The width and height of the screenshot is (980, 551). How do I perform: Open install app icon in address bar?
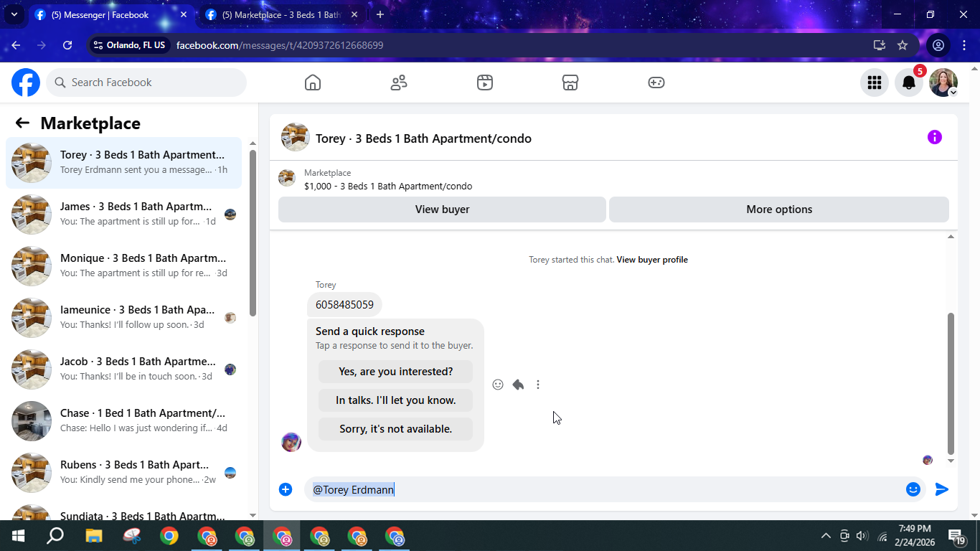pos(880,45)
